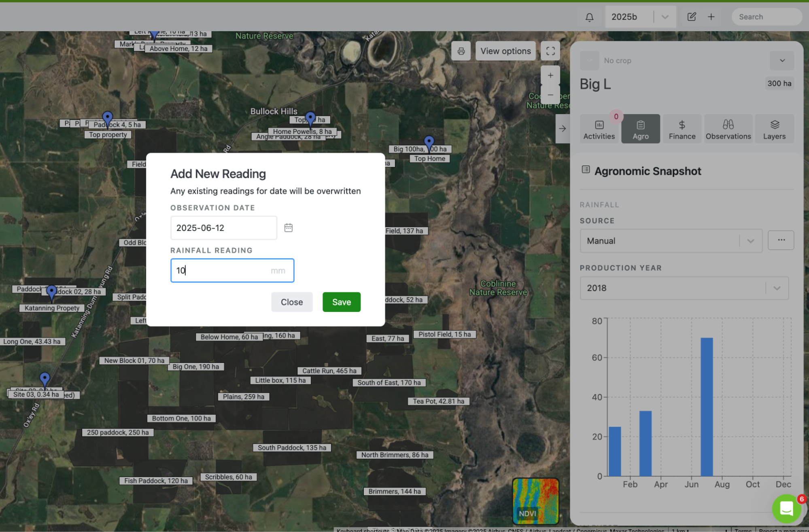
Task: Expand the 2018 production year dropdown
Action: 684,288
